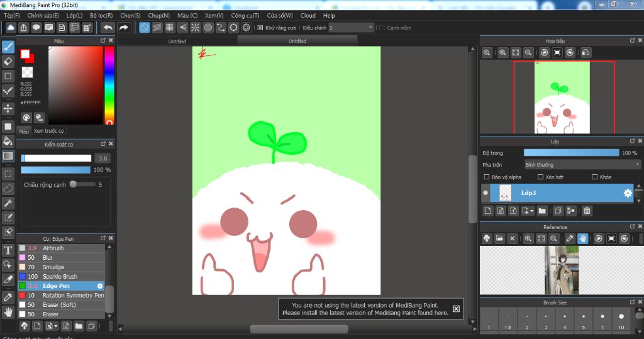Open the Điều chỉnh value dropdown
Screen dimensions: 644x339
click(351, 28)
